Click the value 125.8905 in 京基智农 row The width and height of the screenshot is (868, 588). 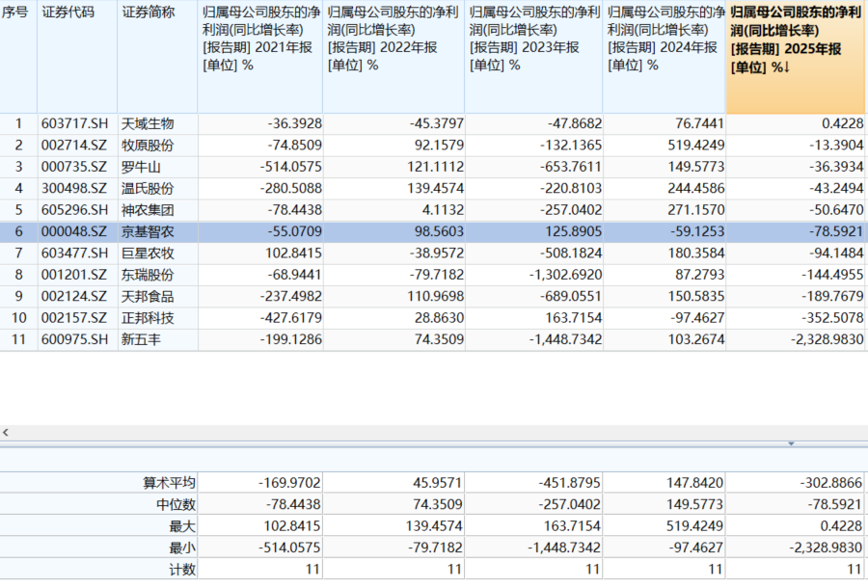click(x=574, y=231)
